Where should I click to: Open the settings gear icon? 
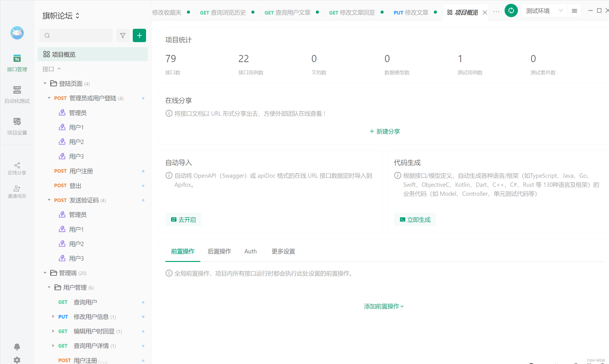tap(17, 360)
